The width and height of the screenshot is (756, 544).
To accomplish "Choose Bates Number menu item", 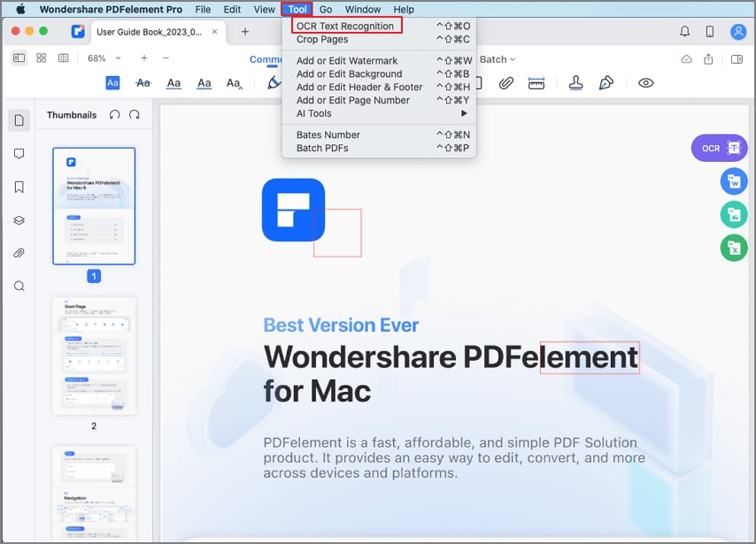I will point(379,135).
